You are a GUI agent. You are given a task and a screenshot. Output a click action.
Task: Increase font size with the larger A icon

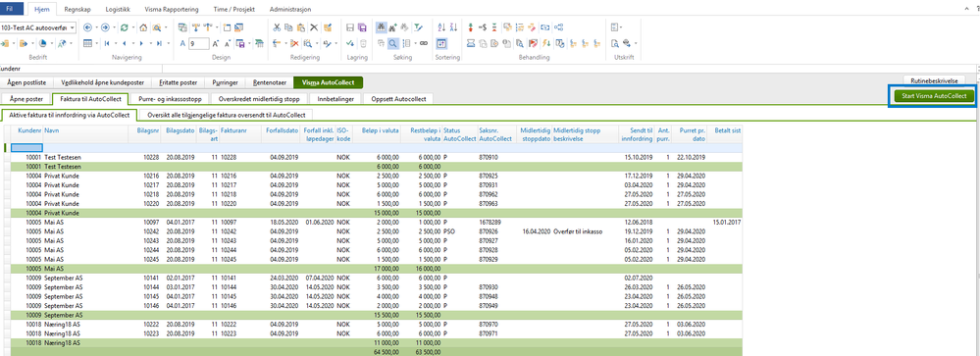[215, 43]
